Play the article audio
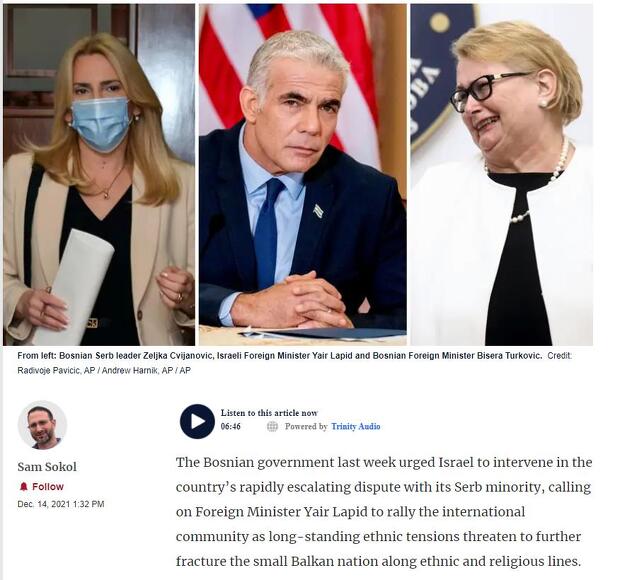632x580 pixels. pos(197,421)
